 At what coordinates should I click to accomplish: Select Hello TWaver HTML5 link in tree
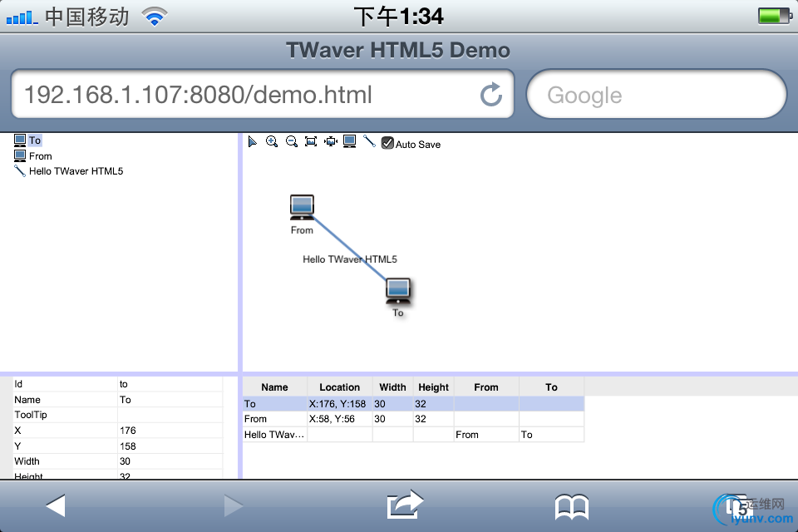[x=76, y=171]
